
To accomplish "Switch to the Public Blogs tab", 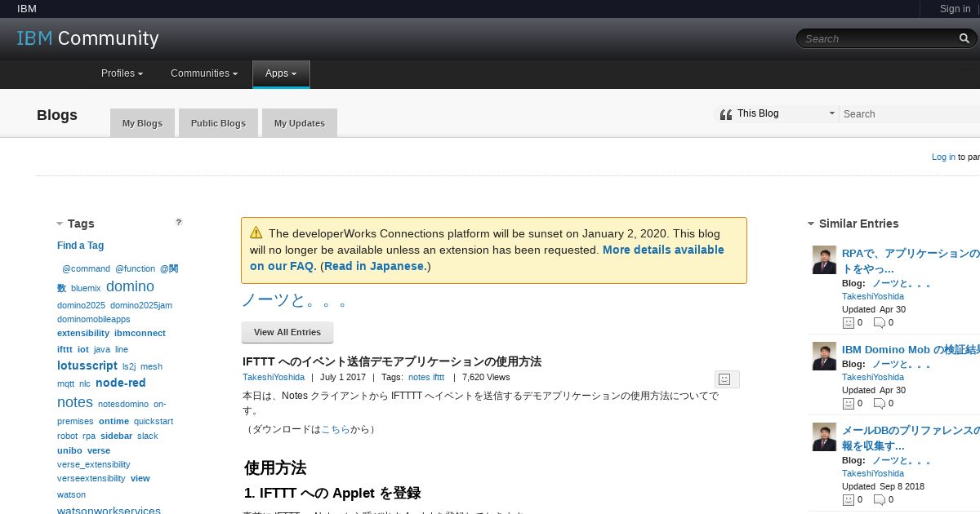I will (x=218, y=123).
